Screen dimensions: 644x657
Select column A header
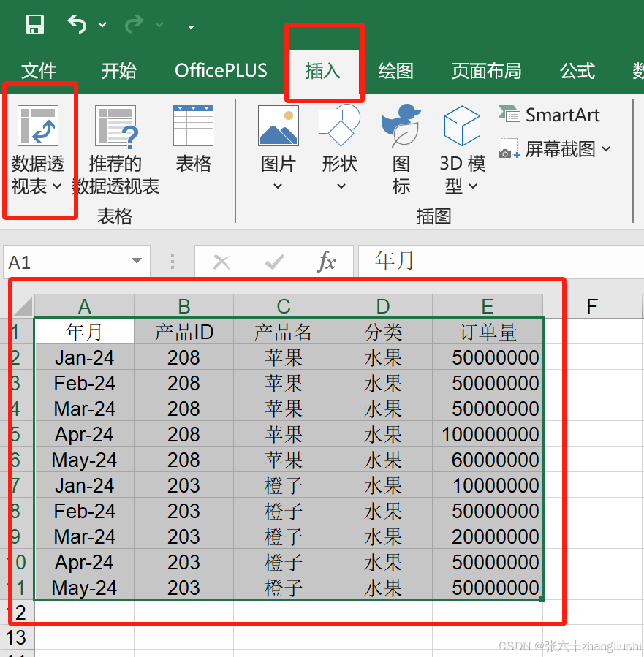84,306
